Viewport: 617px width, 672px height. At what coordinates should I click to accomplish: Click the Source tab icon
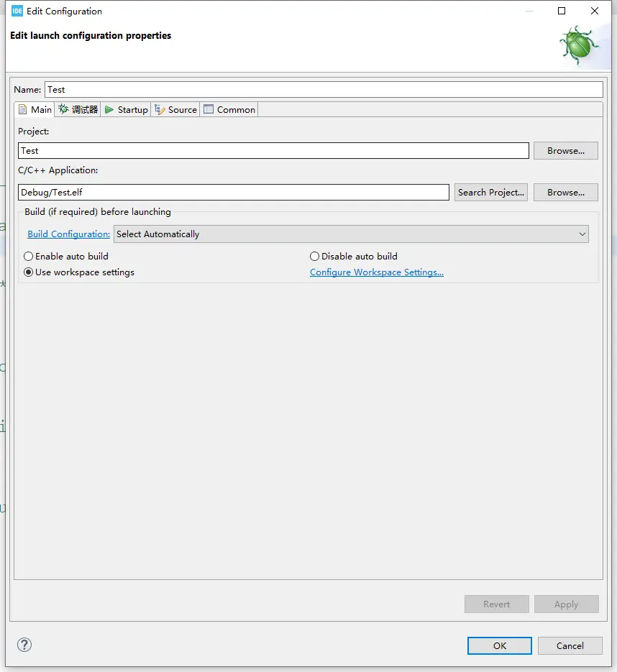(160, 110)
